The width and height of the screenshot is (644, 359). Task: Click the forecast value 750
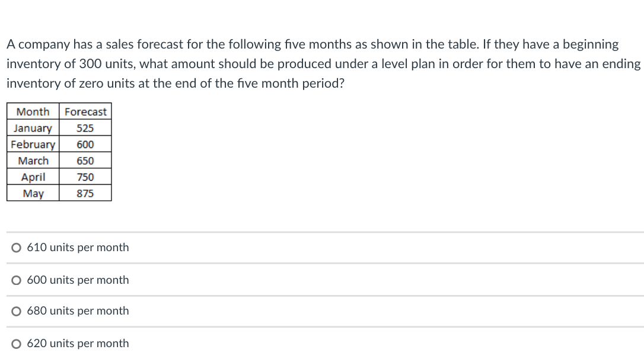point(85,177)
